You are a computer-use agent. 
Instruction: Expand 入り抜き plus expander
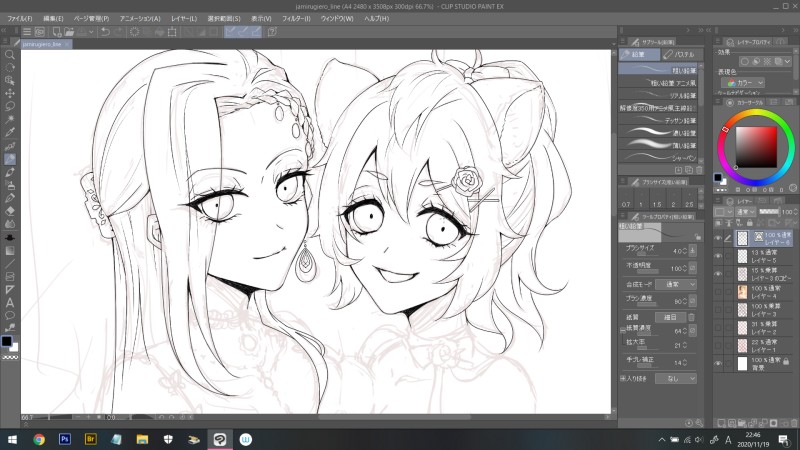622,379
